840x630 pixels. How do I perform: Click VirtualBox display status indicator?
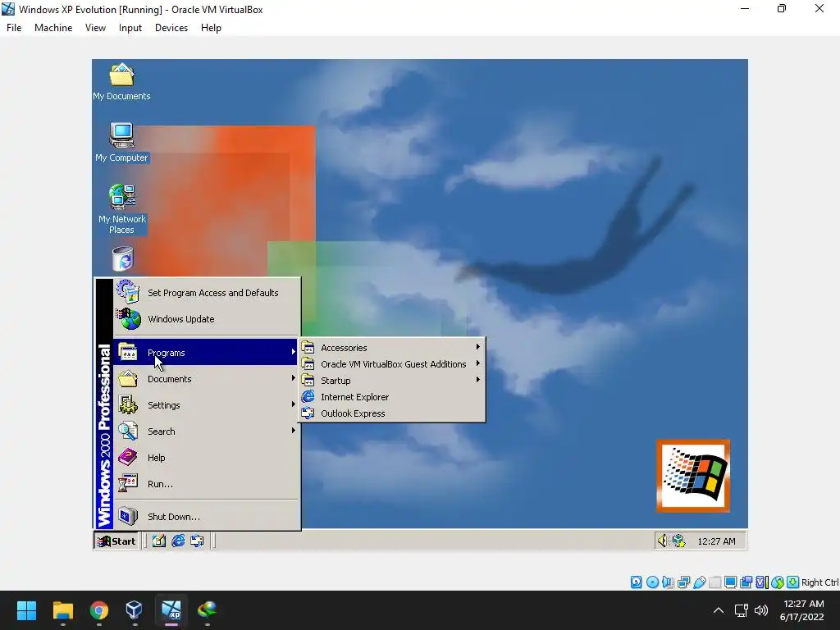click(x=730, y=582)
